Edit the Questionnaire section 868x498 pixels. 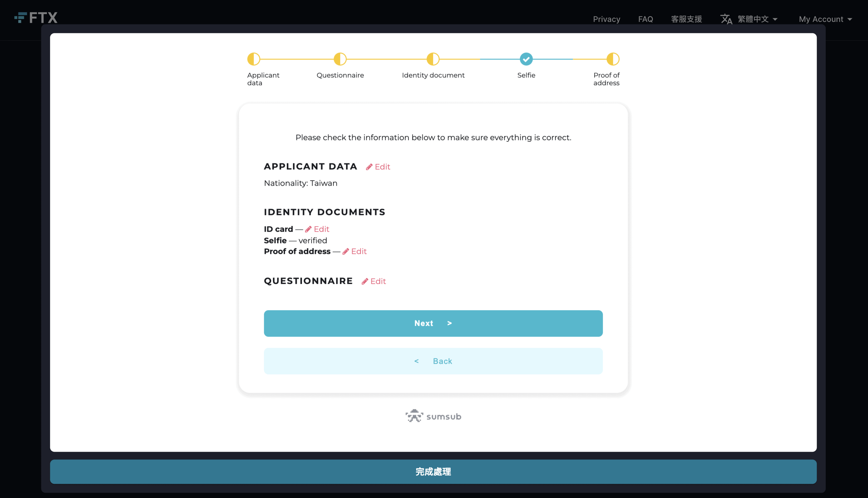click(374, 281)
